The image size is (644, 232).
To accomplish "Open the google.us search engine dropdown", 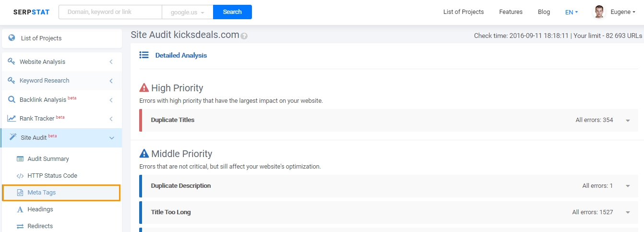I will pyautogui.click(x=188, y=12).
